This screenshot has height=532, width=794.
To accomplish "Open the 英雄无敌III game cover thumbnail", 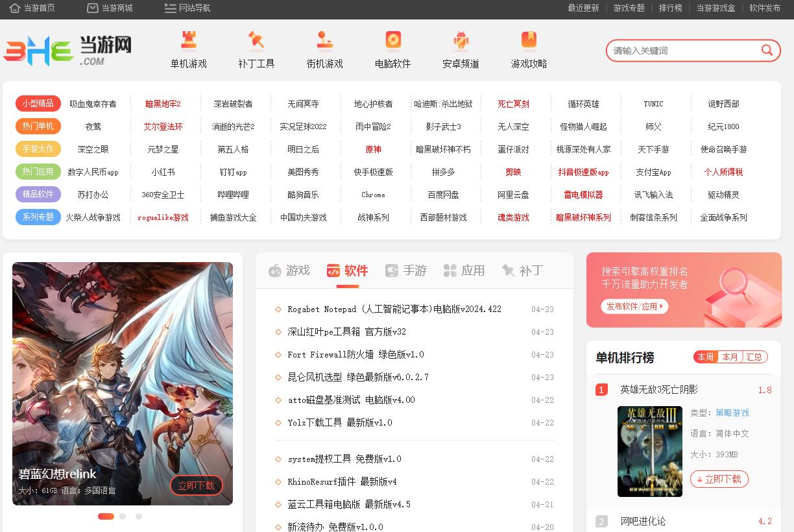I will pos(650,452).
